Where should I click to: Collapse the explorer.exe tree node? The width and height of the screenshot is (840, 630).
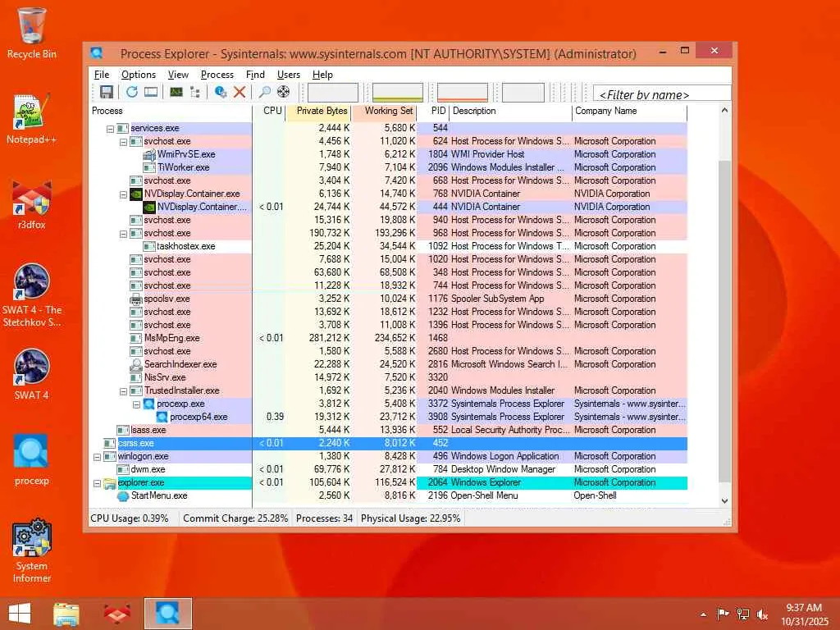pos(97,483)
